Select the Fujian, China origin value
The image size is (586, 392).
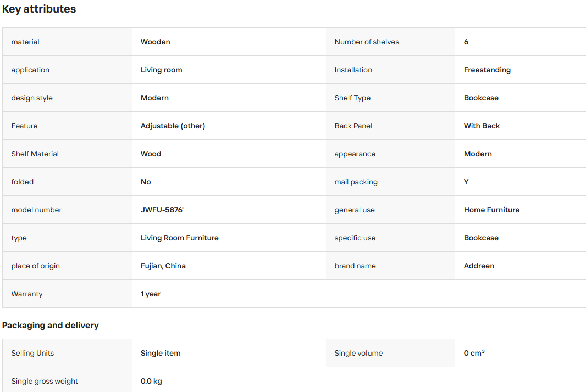(x=163, y=266)
